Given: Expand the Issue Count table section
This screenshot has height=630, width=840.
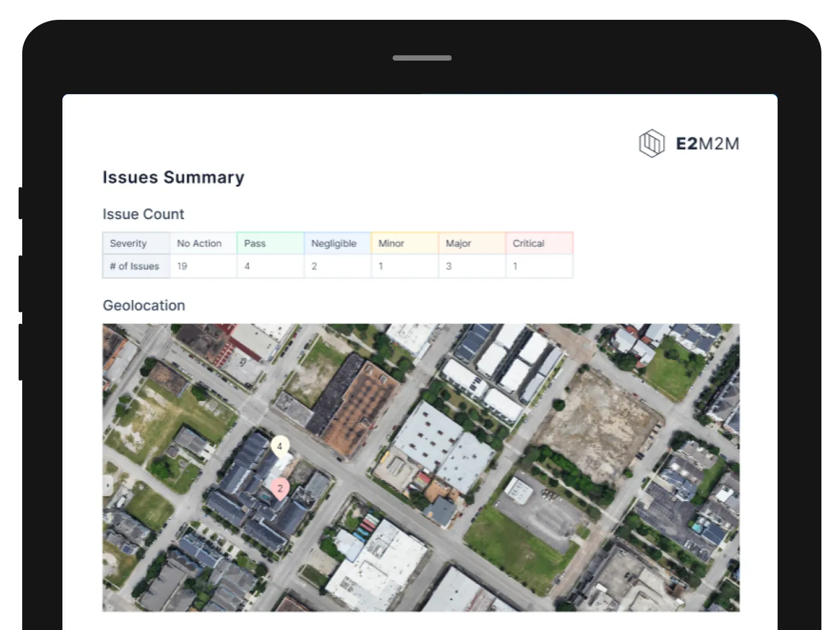Looking at the screenshot, I should pyautogui.click(x=143, y=214).
